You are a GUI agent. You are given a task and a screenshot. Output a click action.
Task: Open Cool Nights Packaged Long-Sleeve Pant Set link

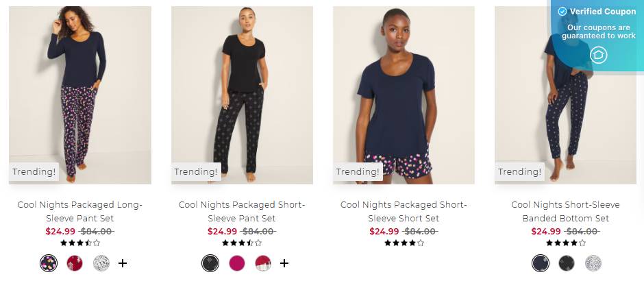click(x=80, y=211)
